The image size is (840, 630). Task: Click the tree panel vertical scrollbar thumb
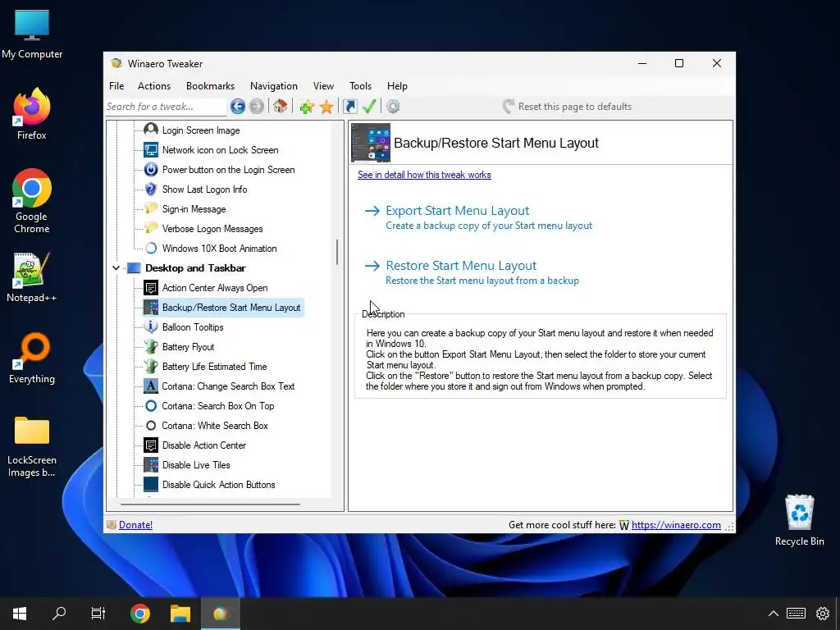pos(337,252)
